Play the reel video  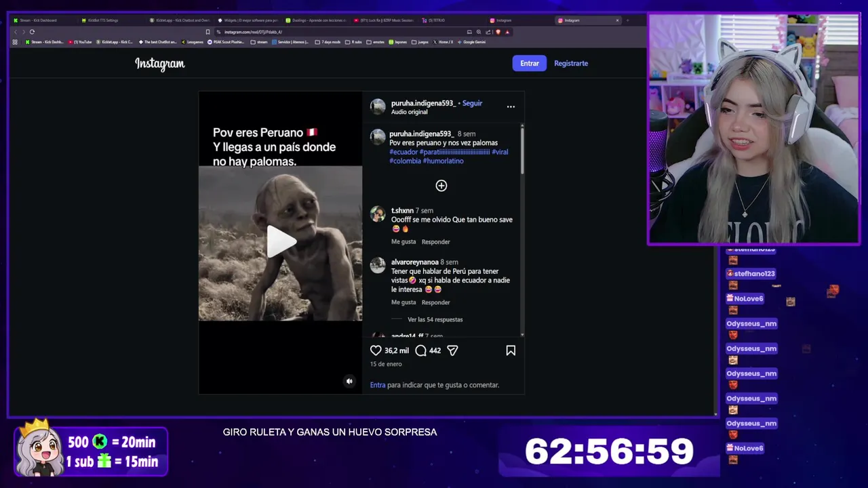(x=280, y=241)
